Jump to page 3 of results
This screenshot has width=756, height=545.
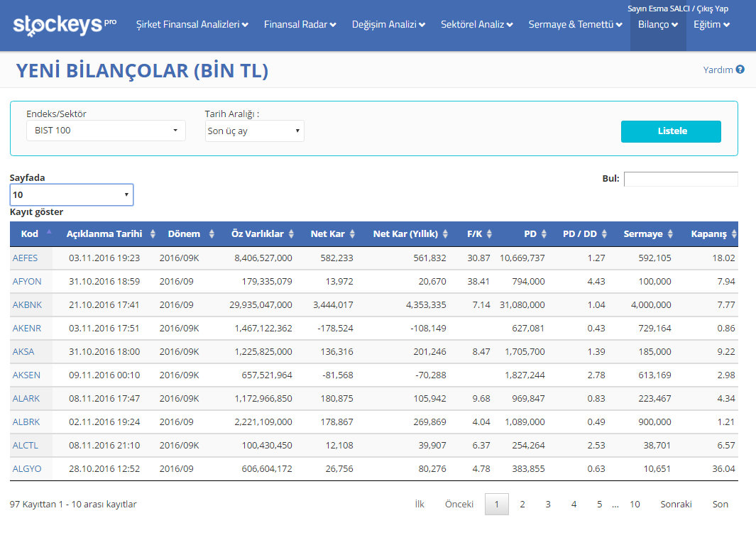[548, 504]
